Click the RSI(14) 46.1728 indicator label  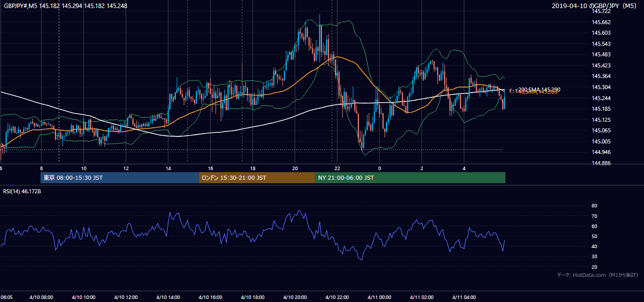(22, 191)
